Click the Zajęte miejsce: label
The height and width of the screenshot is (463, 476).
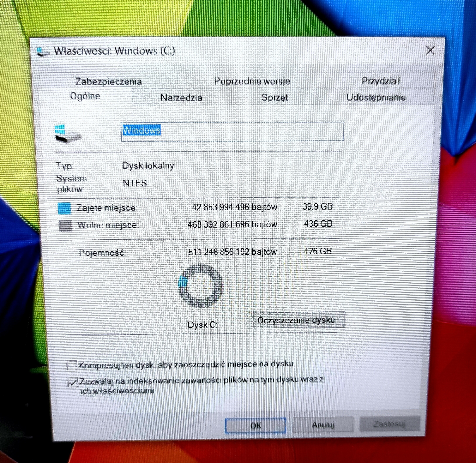tap(107, 208)
